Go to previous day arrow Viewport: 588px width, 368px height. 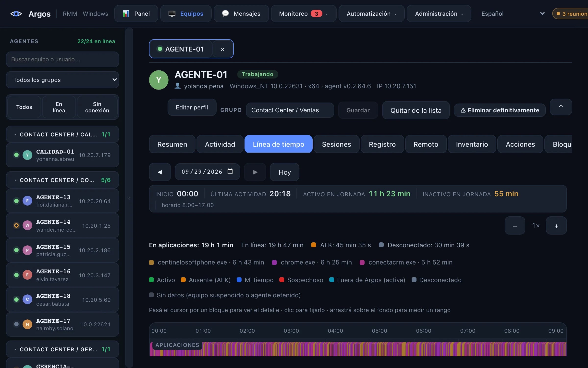click(x=160, y=172)
